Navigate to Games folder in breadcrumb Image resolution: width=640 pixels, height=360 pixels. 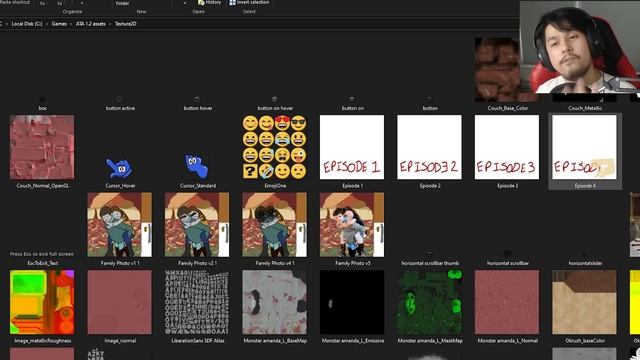coord(59,24)
